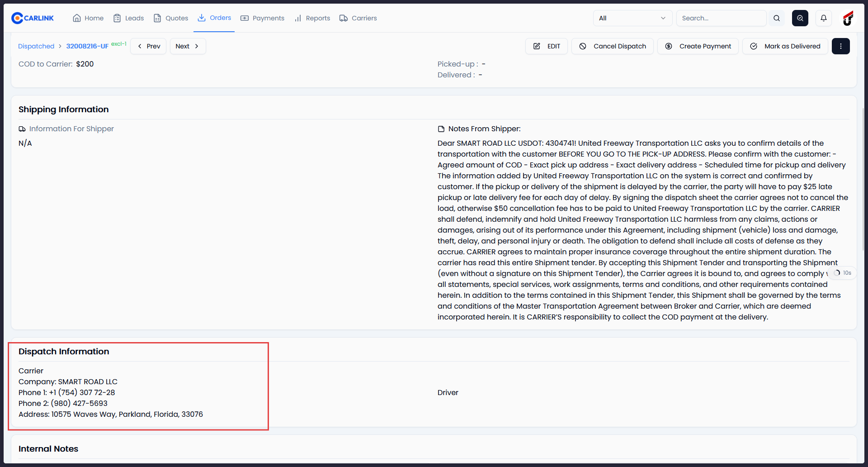Image resolution: width=868 pixels, height=467 pixels.
Task: Mark the order as Delivered
Action: pos(785,46)
